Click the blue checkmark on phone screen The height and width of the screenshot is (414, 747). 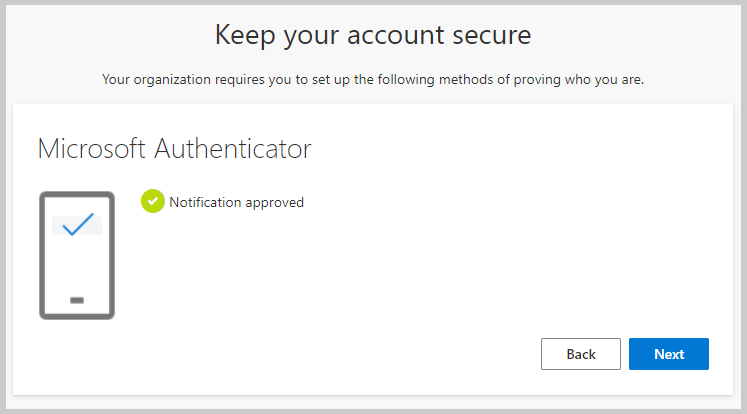click(x=78, y=224)
